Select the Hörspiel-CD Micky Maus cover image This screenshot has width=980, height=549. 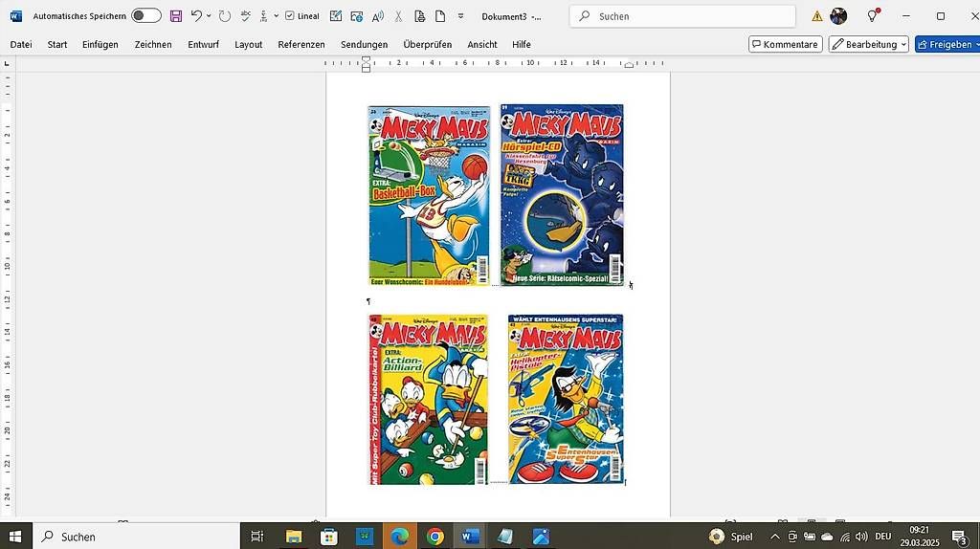562,195
